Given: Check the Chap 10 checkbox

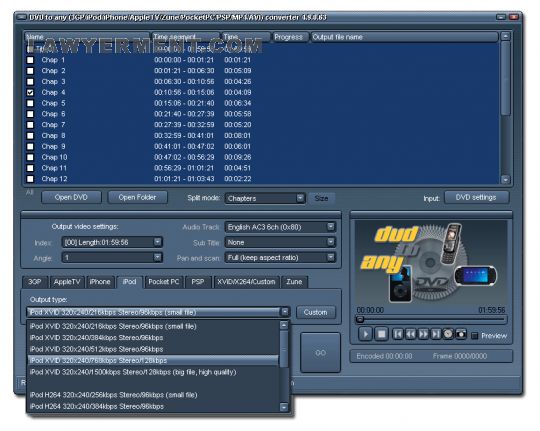Looking at the screenshot, I should [30, 157].
